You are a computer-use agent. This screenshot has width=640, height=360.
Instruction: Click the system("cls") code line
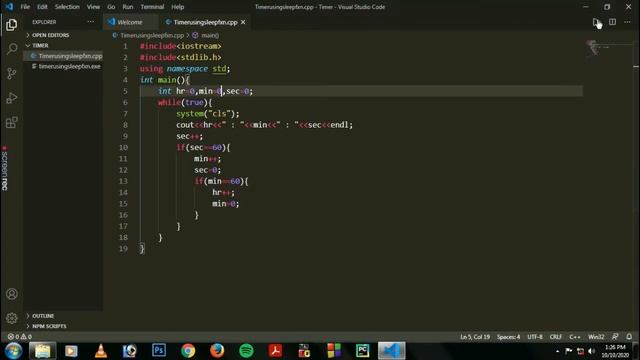click(x=208, y=113)
